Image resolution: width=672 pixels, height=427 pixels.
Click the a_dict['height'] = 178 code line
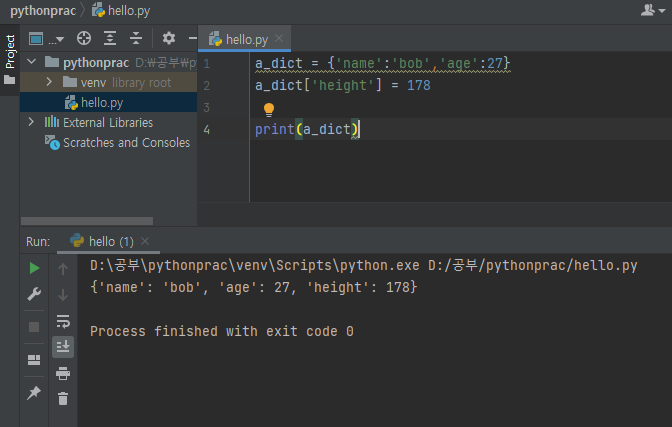(343, 85)
